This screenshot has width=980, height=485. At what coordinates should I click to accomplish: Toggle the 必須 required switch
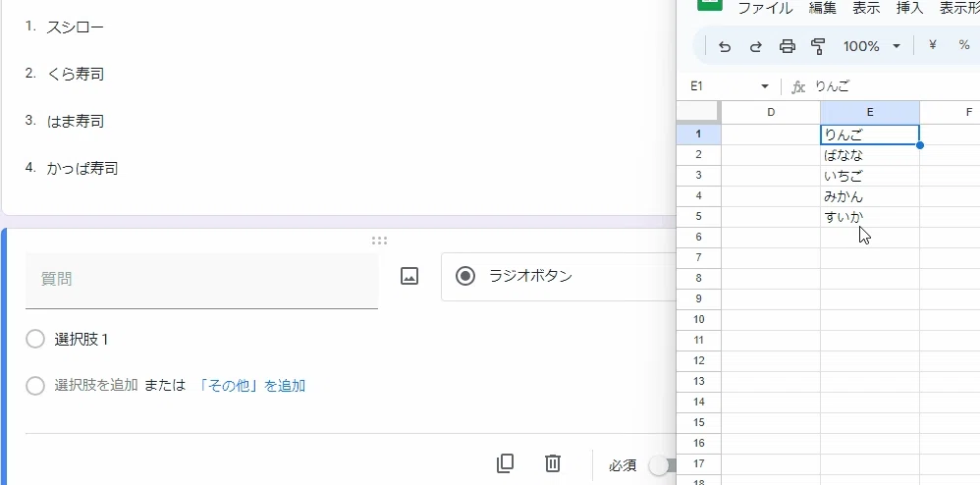(663, 465)
